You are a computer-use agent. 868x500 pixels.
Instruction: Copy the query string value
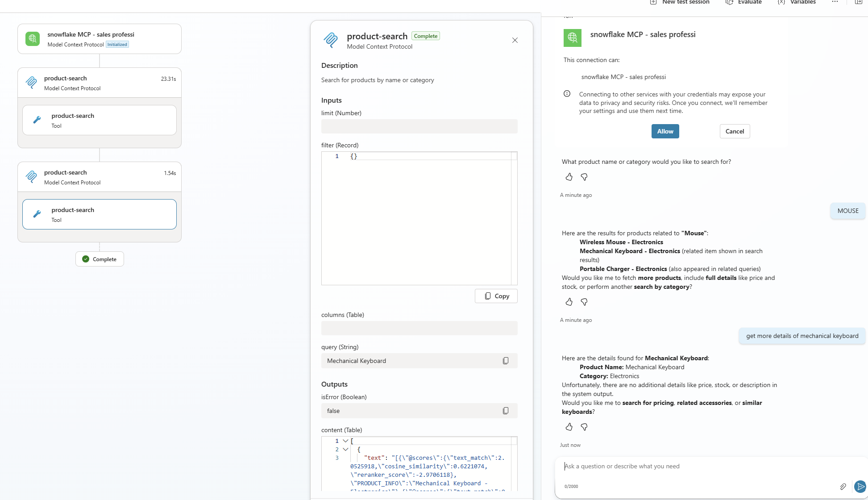click(506, 361)
